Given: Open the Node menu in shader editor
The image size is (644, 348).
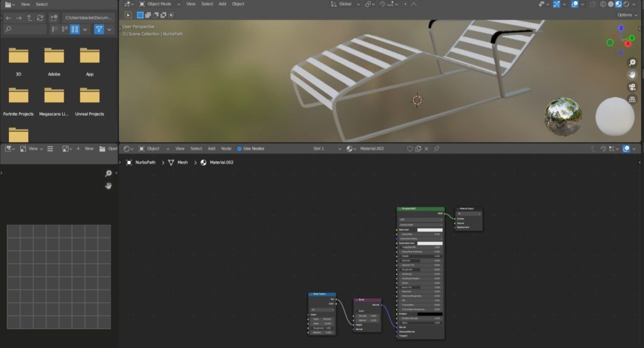Looking at the screenshot, I should pyautogui.click(x=226, y=149).
